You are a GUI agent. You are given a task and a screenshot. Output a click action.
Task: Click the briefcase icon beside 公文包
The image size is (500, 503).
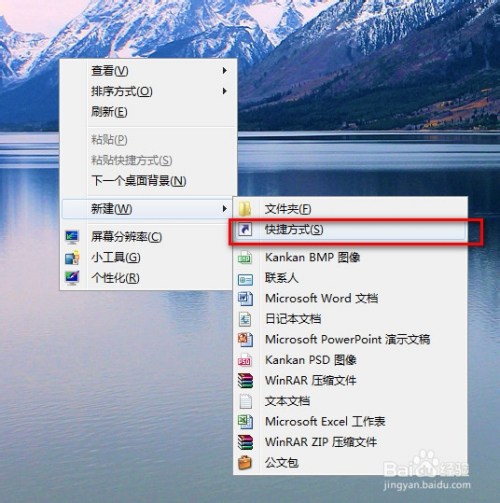click(x=245, y=463)
